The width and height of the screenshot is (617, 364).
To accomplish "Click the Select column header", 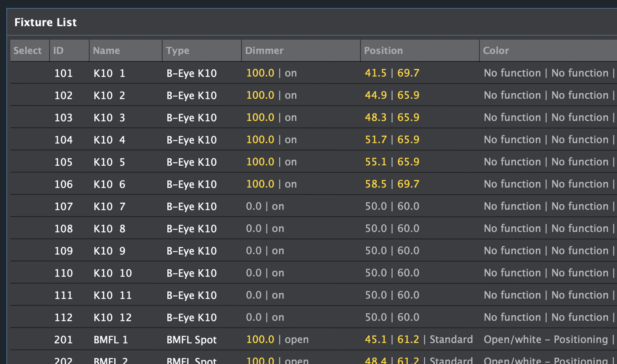I will pos(28,50).
